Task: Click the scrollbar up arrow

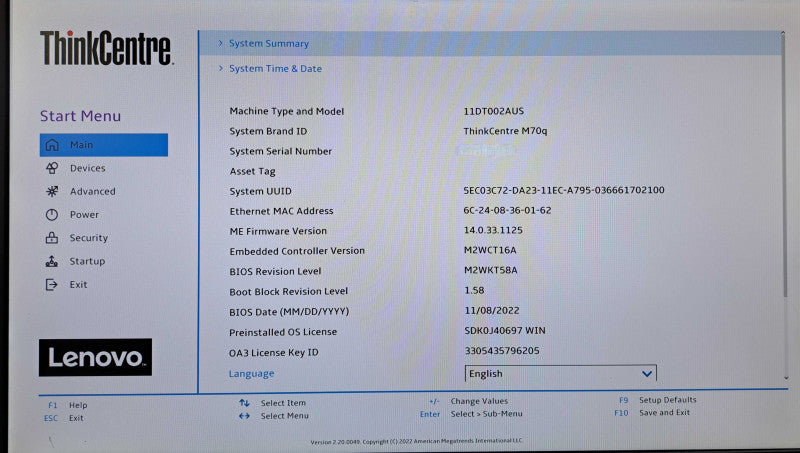Action: tap(783, 34)
